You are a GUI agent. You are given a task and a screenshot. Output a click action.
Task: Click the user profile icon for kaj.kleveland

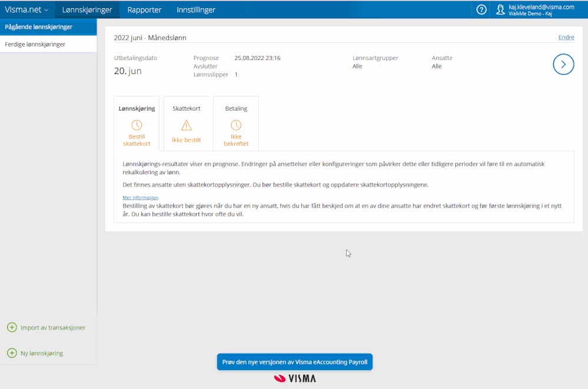pyautogui.click(x=500, y=9)
